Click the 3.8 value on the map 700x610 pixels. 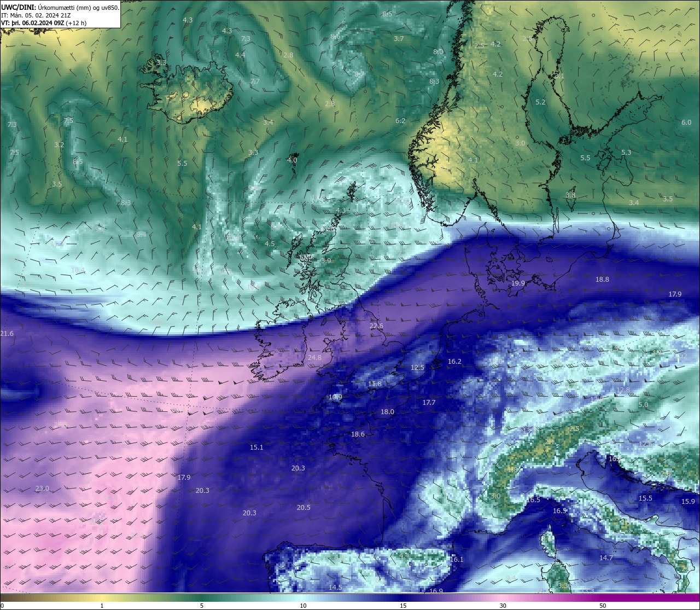[x=570, y=195]
